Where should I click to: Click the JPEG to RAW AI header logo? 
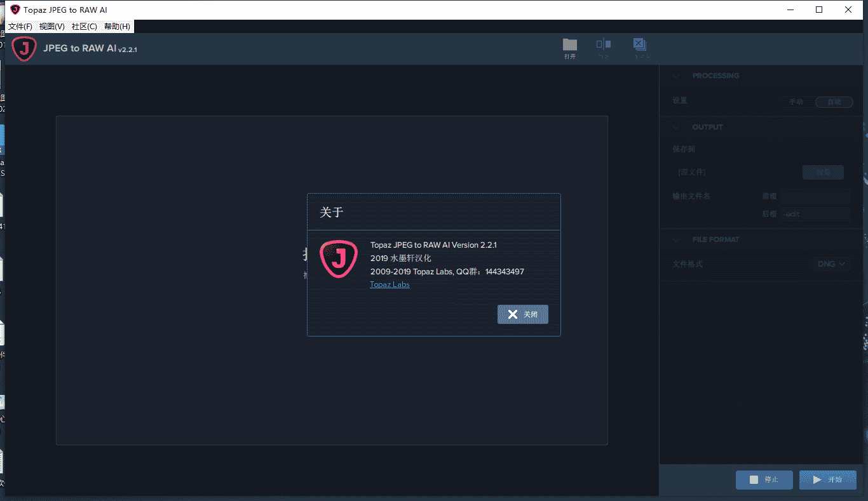tap(24, 49)
